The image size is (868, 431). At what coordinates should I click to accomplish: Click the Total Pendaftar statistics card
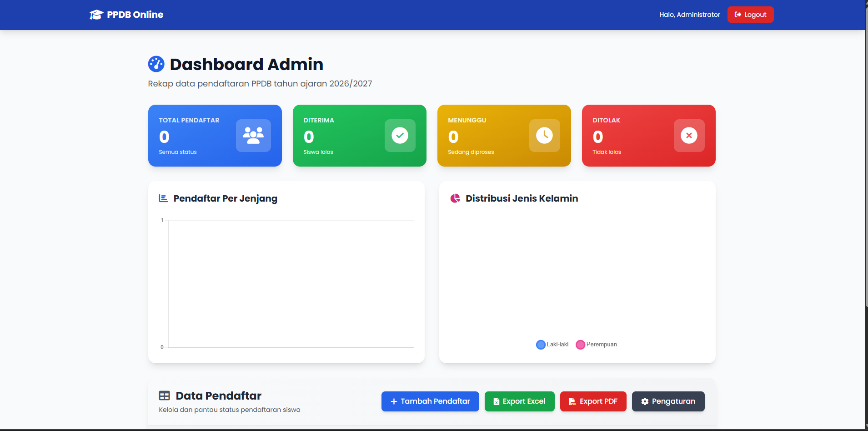click(x=215, y=135)
